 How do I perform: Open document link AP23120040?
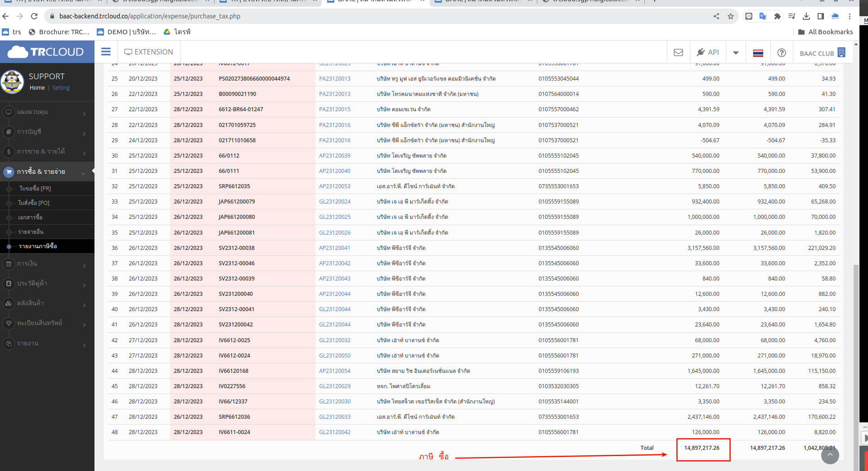335,171
